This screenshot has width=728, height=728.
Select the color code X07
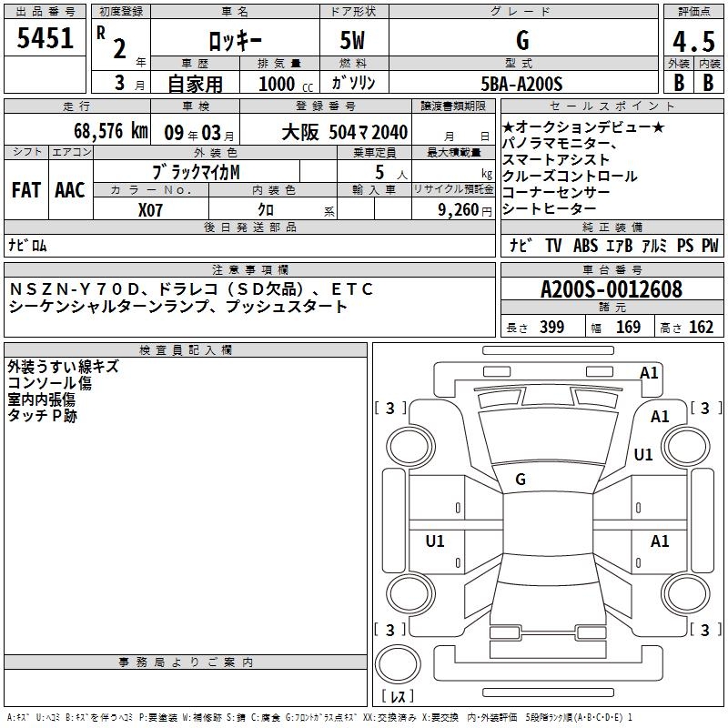click(x=151, y=208)
